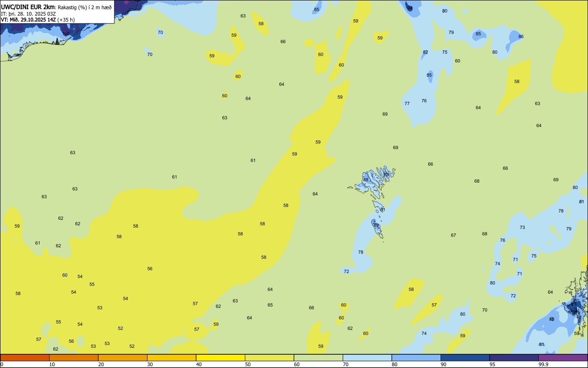
Task: Click the '20' legend scale label
Action: point(101,364)
